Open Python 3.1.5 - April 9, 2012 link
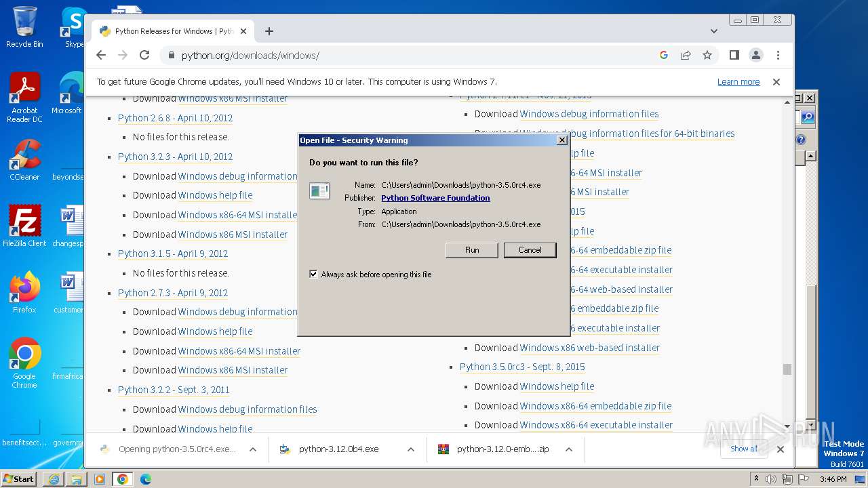The image size is (868, 488). coord(173,253)
